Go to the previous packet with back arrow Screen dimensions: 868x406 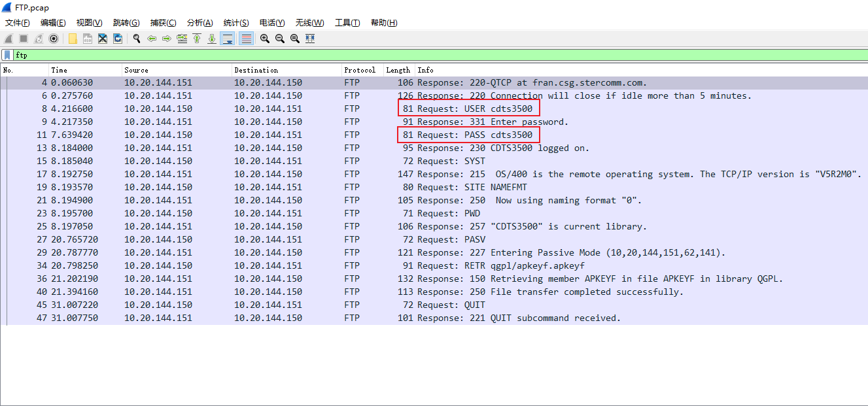[x=152, y=39]
